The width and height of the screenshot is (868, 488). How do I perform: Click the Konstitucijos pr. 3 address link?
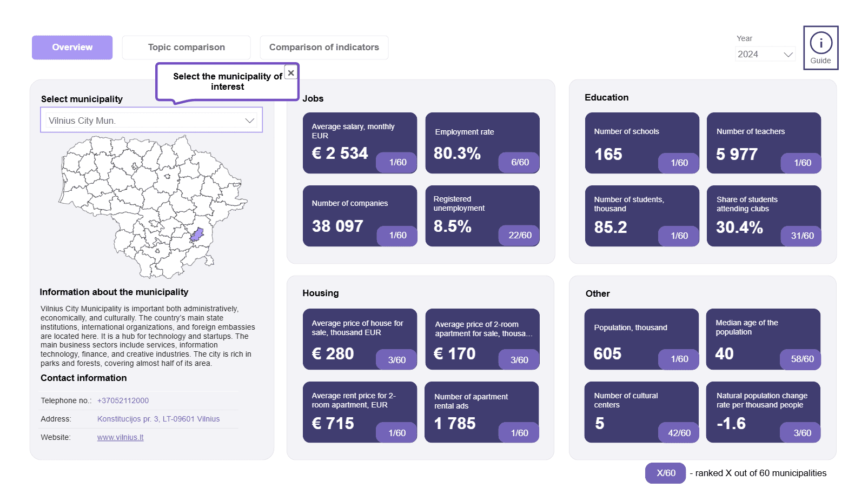[158, 419]
